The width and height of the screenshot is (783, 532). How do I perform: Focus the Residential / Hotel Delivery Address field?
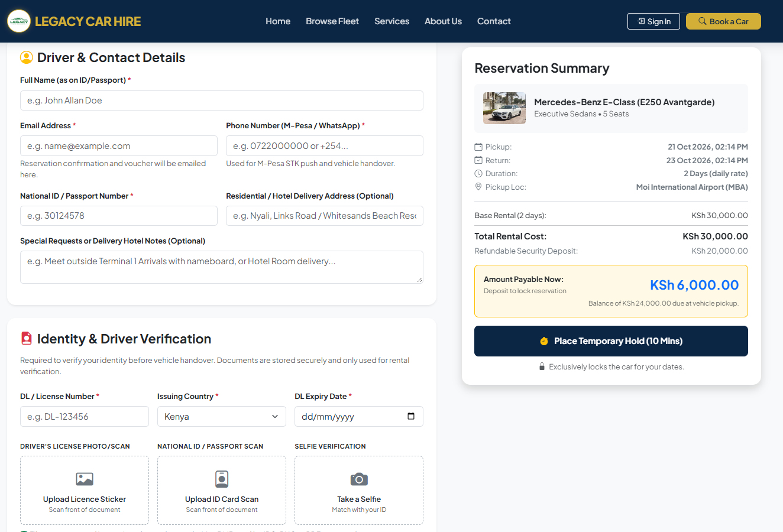tap(325, 216)
